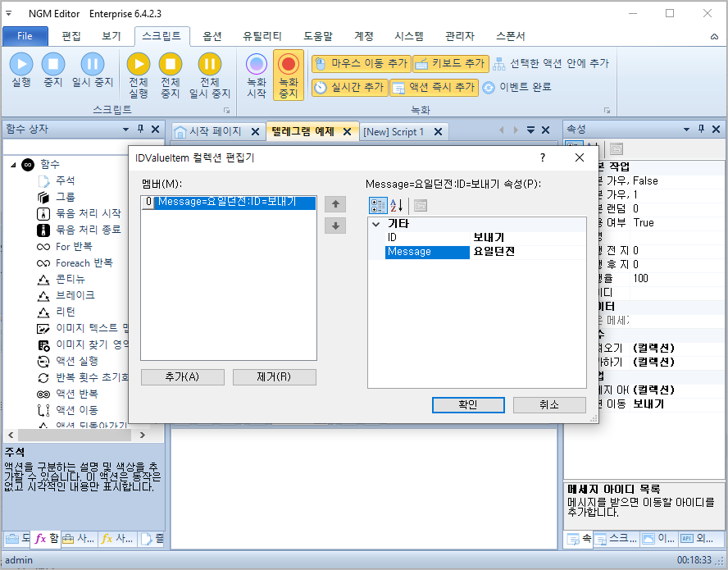Start recording with 녹화 시작 icon
The image size is (728, 570).
click(257, 64)
